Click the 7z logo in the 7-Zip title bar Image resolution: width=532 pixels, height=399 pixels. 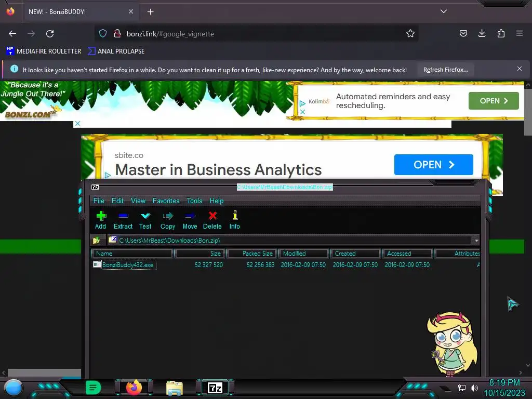tap(95, 187)
